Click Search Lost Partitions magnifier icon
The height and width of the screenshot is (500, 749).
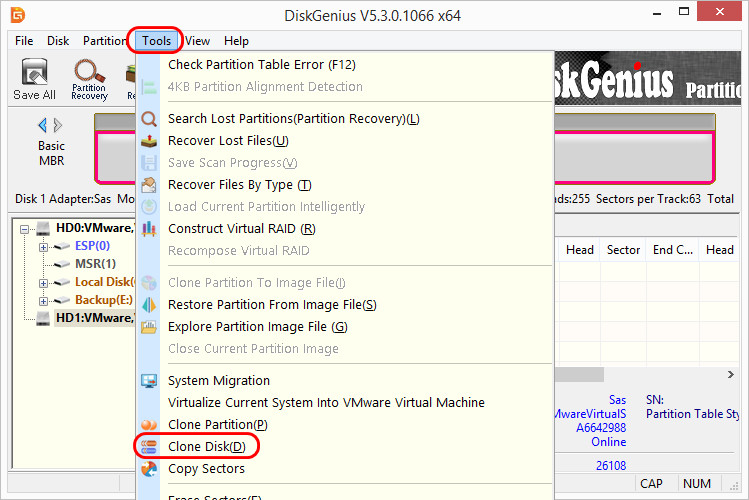click(x=149, y=118)
